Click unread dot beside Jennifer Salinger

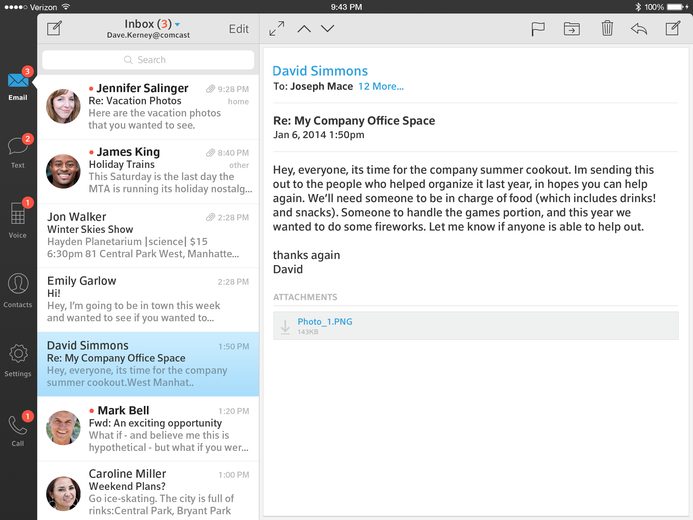(91, 88)
